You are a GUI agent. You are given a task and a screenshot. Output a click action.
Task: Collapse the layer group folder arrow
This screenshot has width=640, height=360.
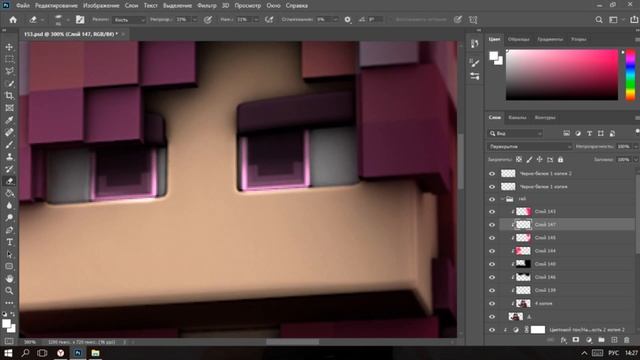502,199
